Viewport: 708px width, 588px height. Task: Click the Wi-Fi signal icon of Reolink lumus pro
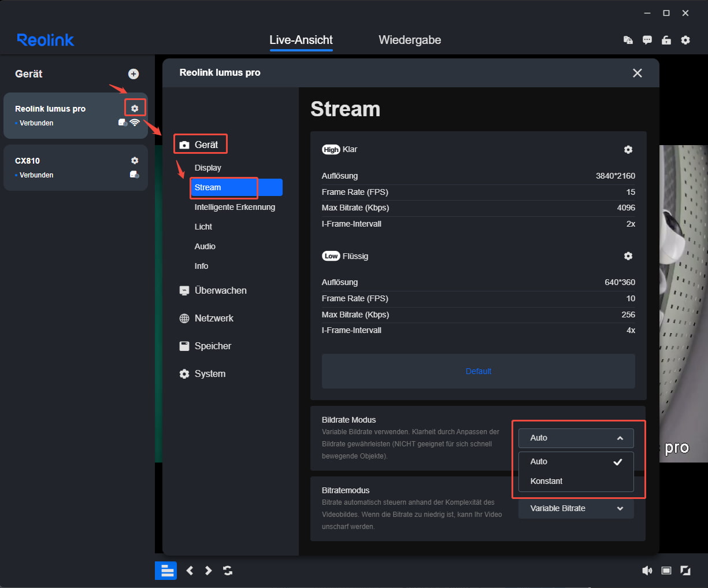click(x=135, y=123)
